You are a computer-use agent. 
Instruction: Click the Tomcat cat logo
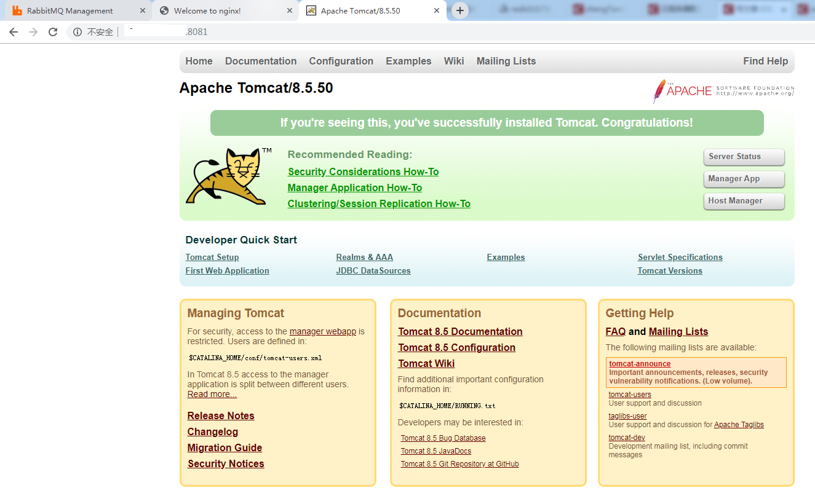229,176
